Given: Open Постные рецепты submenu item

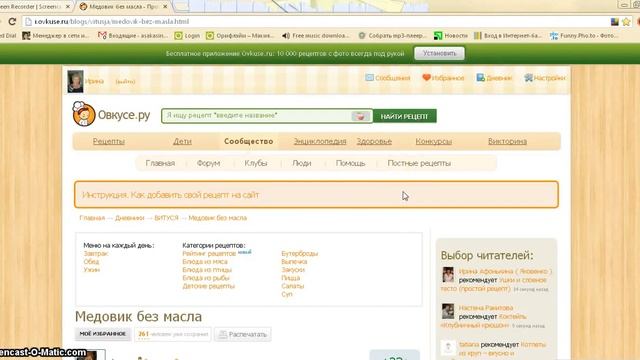Looking at the screenshot, I should click(x=419, y=163).
